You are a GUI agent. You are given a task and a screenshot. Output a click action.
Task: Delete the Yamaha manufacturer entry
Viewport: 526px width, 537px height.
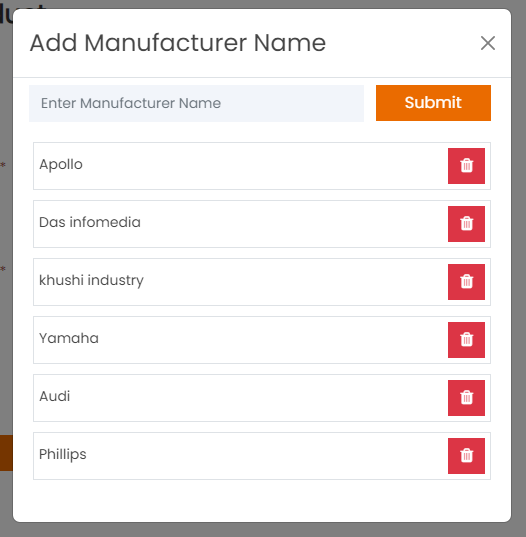466,340
